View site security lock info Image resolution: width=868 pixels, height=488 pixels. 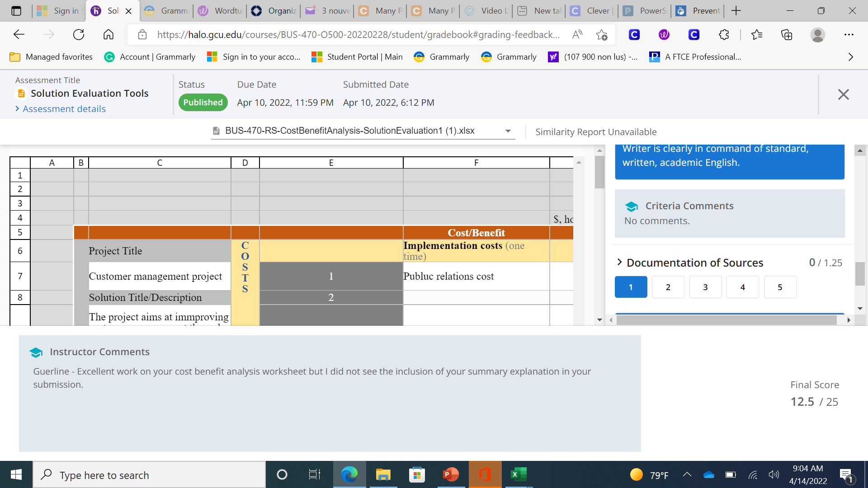(142, 34)
